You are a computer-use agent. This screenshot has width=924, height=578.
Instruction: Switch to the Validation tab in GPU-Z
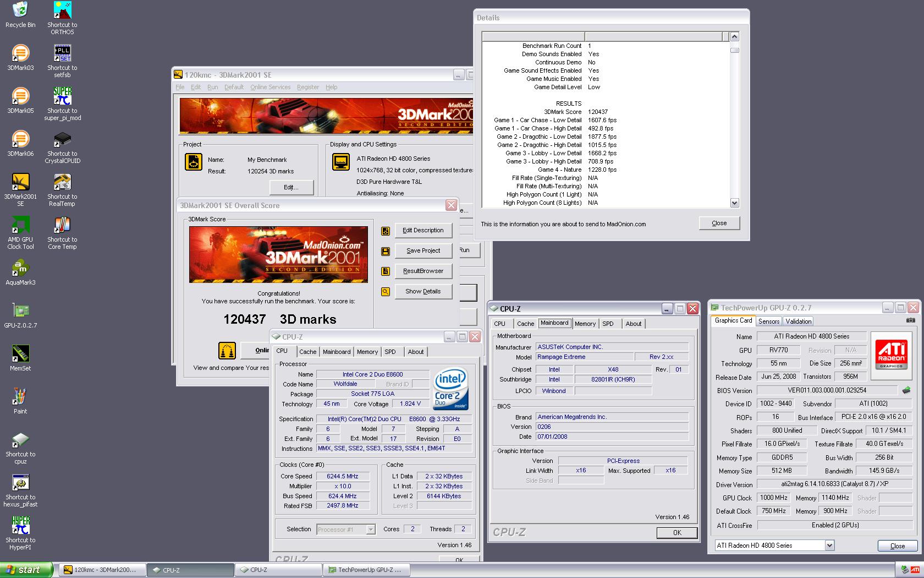(x=798, y=321)
